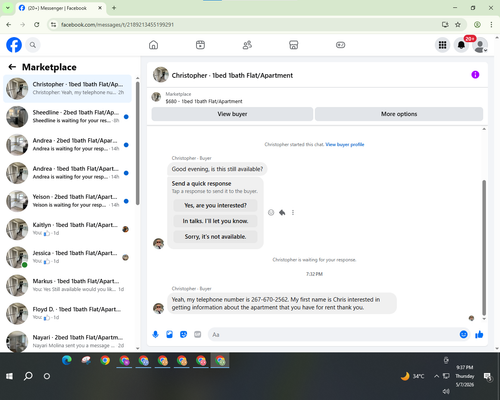
Task: Reply to the quick response message
Action: click(x=282, y=212)
